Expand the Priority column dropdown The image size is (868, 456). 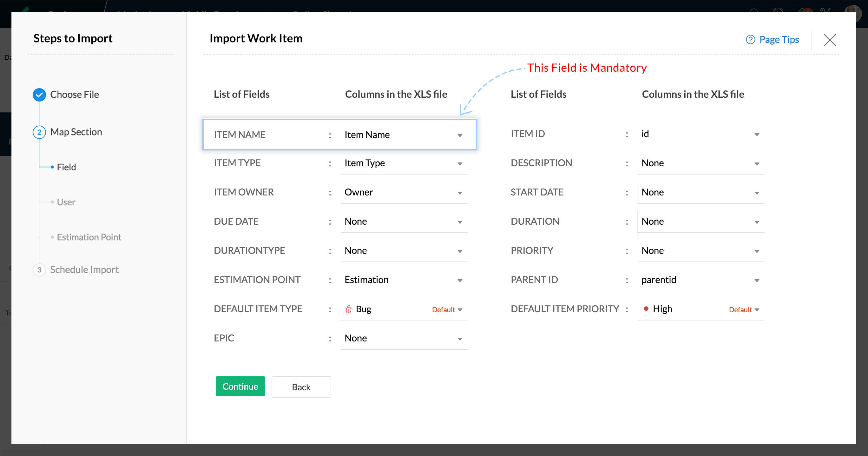[756, 251]
